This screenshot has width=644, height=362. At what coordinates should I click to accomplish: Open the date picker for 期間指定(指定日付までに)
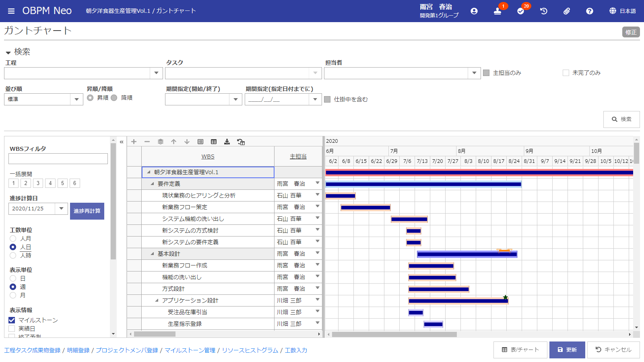[315, 99]
